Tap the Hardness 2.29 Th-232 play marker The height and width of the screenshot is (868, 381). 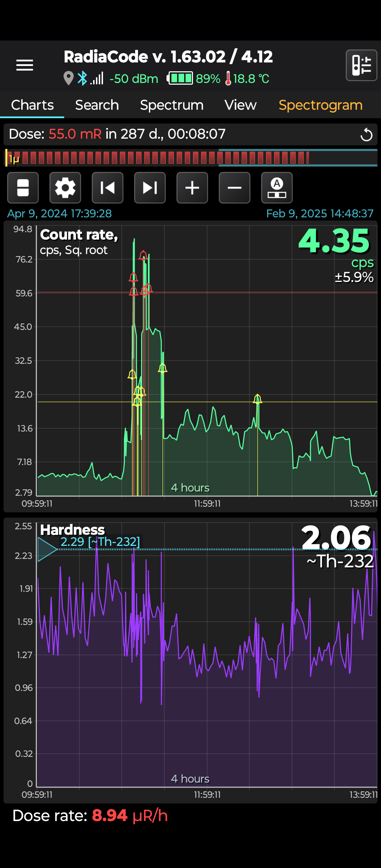[47, 549]
